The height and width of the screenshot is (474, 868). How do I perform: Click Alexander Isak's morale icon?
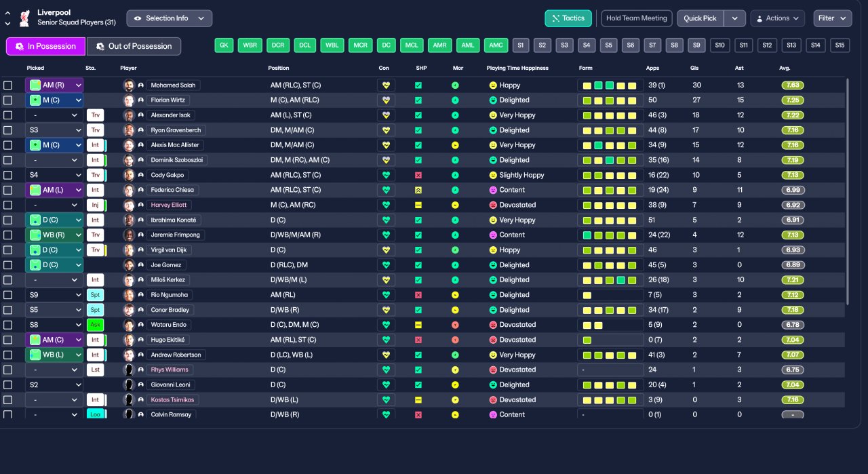tap(456, 115)
